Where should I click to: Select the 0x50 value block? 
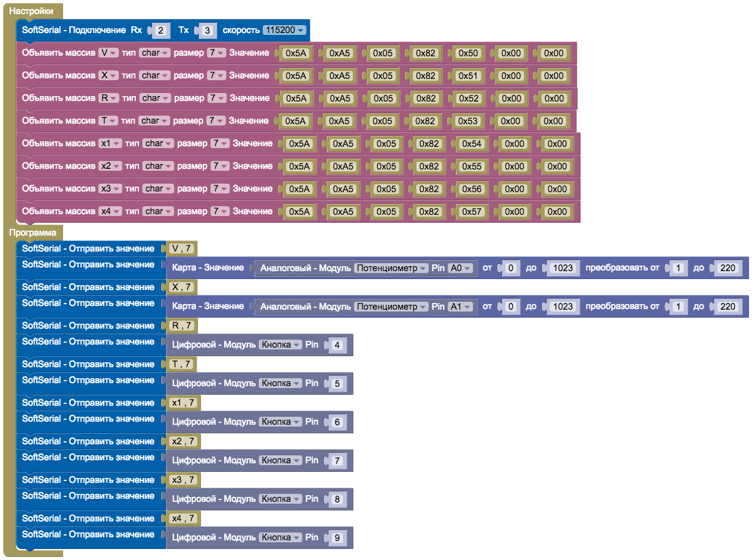(x=468, y=53)
